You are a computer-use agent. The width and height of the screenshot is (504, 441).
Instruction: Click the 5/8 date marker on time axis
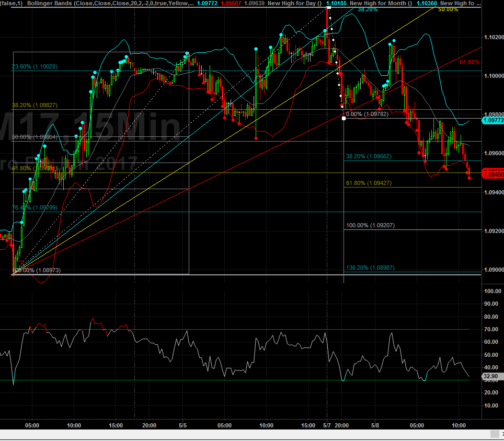[x=375, y=425]
